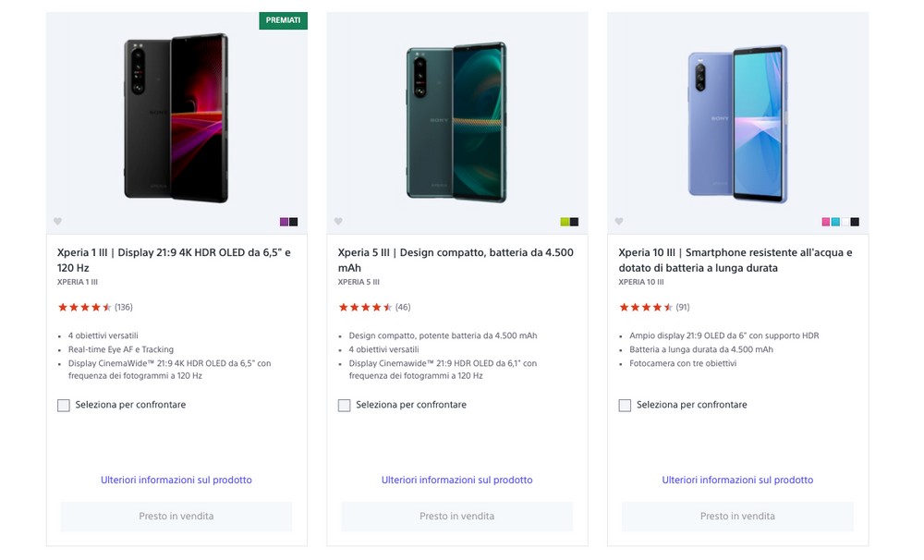
Task: Favorite the Xperia 10 III heart icon
Action: [619, 222]
